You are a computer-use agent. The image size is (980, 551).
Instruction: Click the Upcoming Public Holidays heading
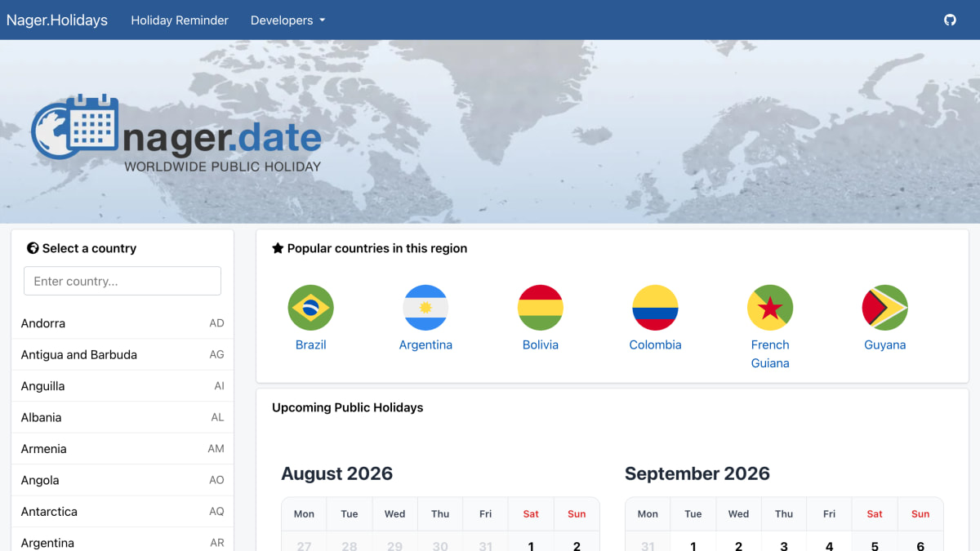(x=348, y=407)
